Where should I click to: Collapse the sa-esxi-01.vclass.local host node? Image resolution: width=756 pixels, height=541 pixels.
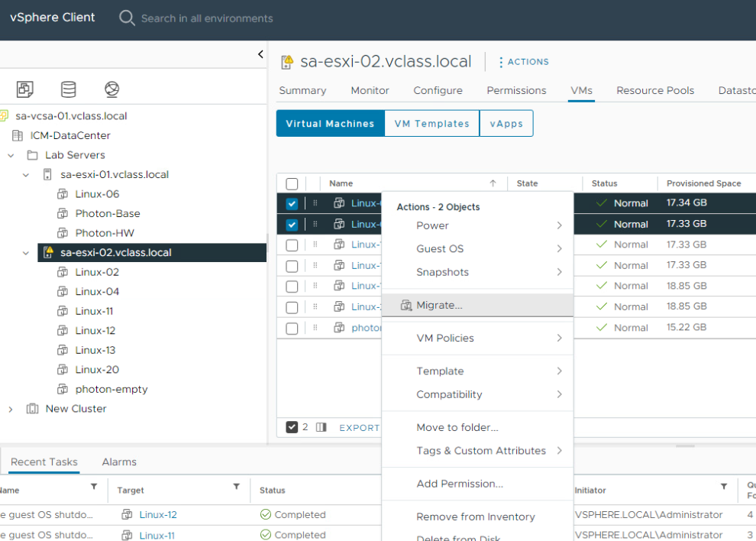coord(25,175)
